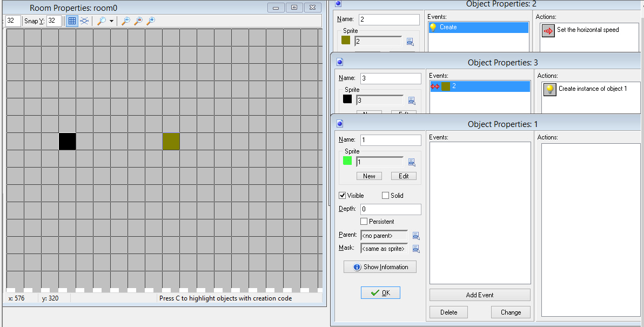
Task: Select the Create event in object 2
Action: [478, 28]
